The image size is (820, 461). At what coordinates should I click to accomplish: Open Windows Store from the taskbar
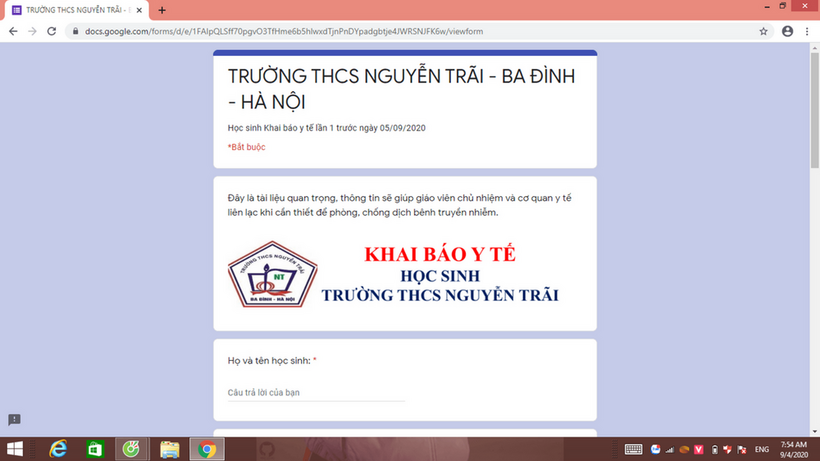pyautogui.click(x=95, y=449)
